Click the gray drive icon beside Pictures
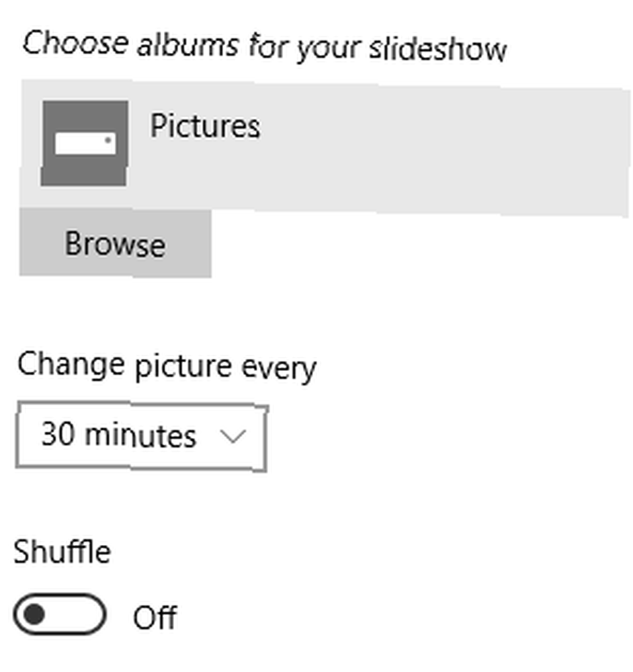 coord(85,143)
